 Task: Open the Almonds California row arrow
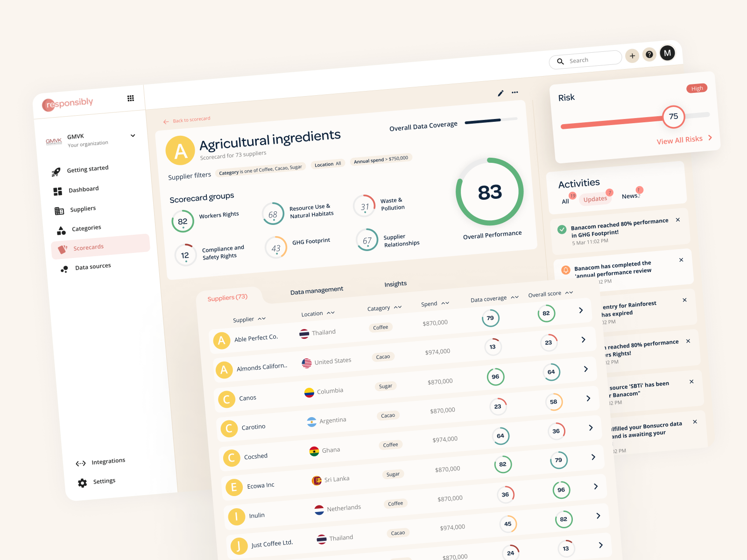click(584, 340)
